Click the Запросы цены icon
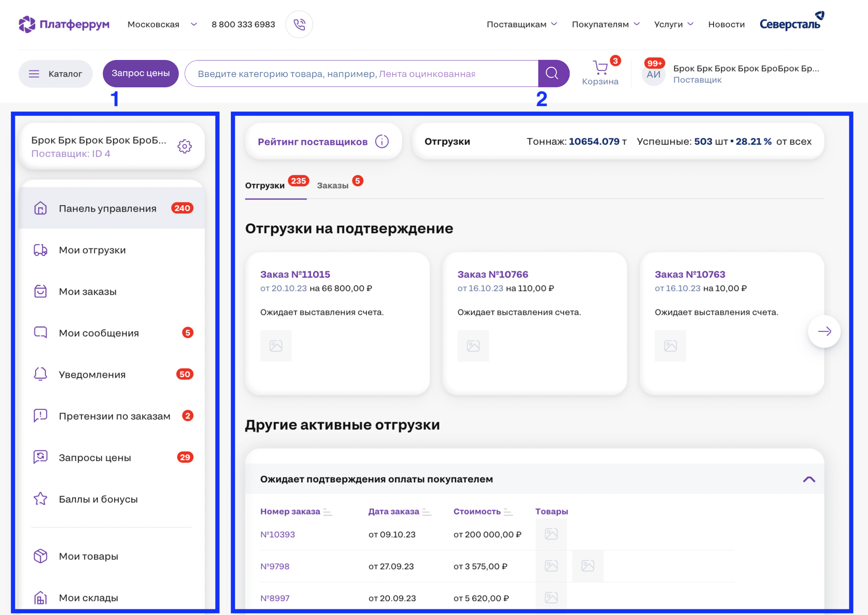 click(40, 457)
